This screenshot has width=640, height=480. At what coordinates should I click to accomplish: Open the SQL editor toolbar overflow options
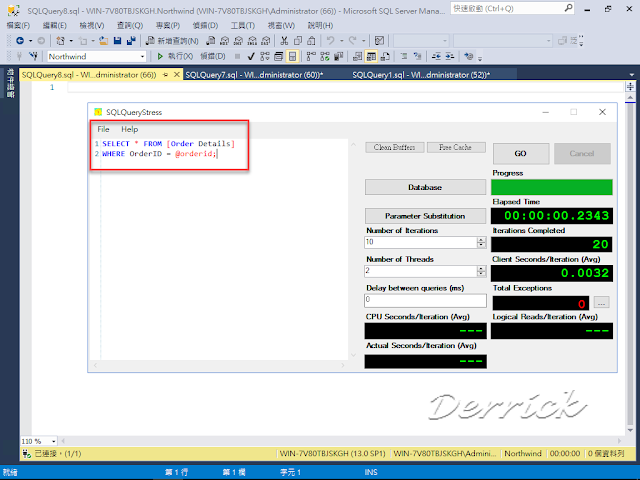click(480, 58)
